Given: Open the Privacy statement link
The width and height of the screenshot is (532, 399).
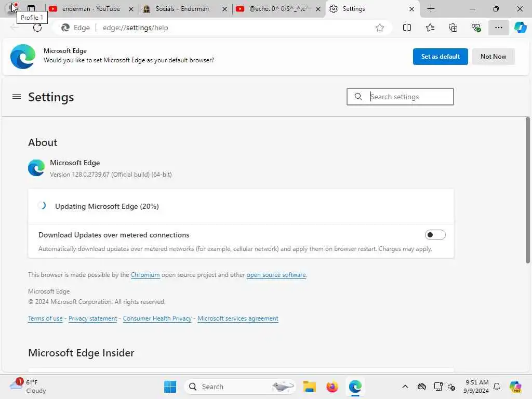Looking at the screenshot, I should pos(92,318).
